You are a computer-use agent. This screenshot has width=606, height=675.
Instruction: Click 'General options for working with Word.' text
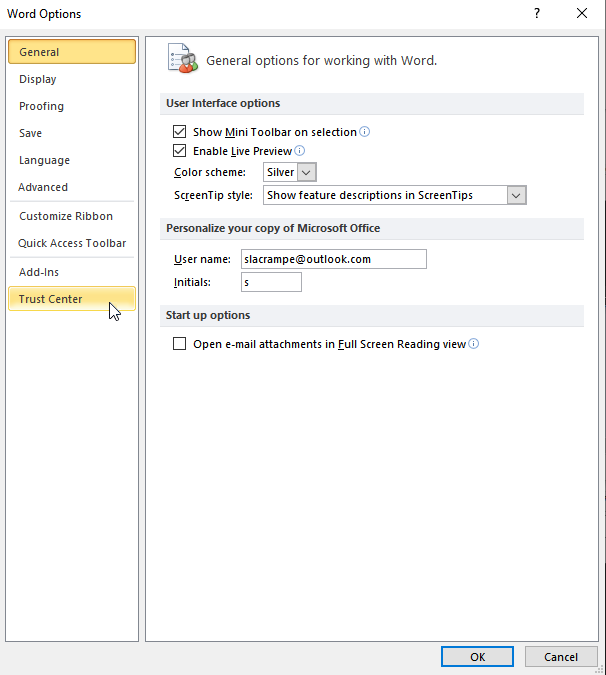[322, 61]
